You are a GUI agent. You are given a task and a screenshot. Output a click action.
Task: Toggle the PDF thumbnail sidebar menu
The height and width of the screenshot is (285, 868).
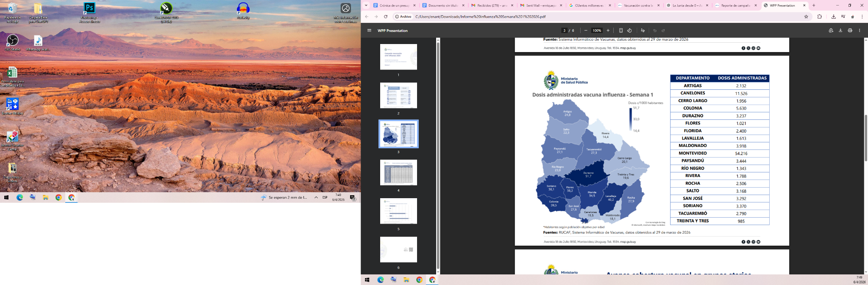tap(369, 30)
